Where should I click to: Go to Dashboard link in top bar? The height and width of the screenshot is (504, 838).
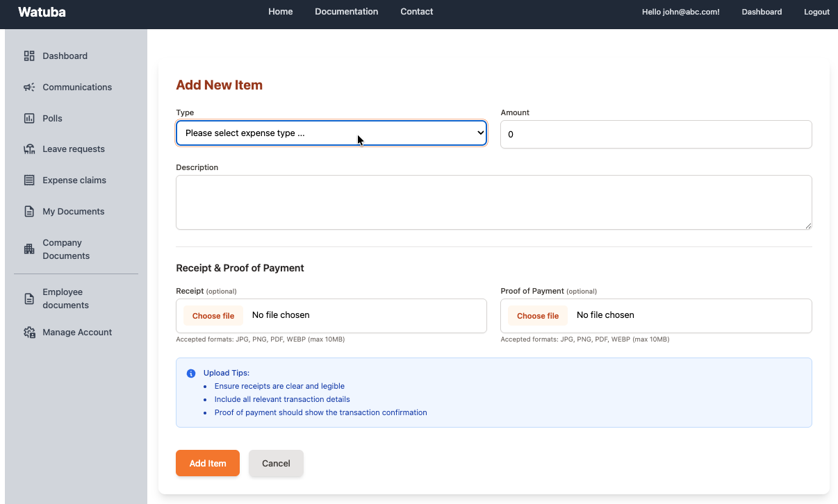tap(762, 12)
